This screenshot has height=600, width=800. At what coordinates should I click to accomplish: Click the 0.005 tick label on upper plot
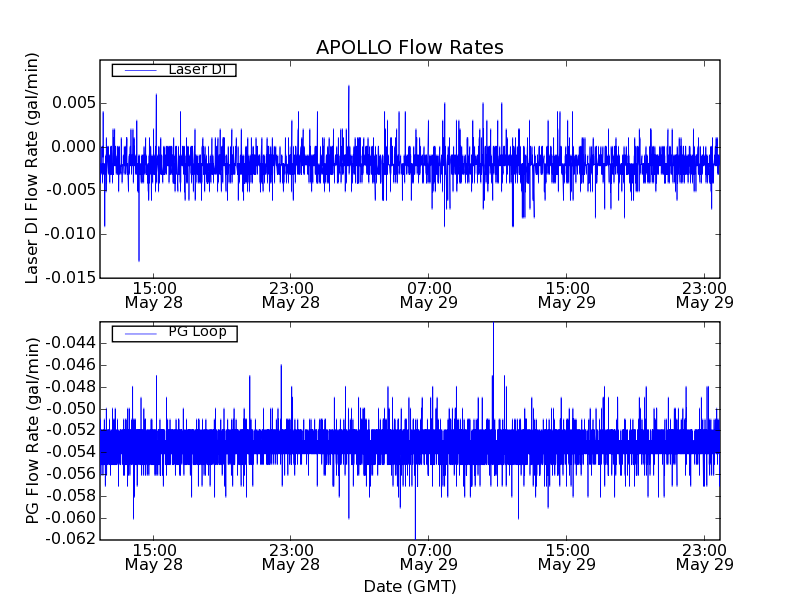[x=73, y=103]
